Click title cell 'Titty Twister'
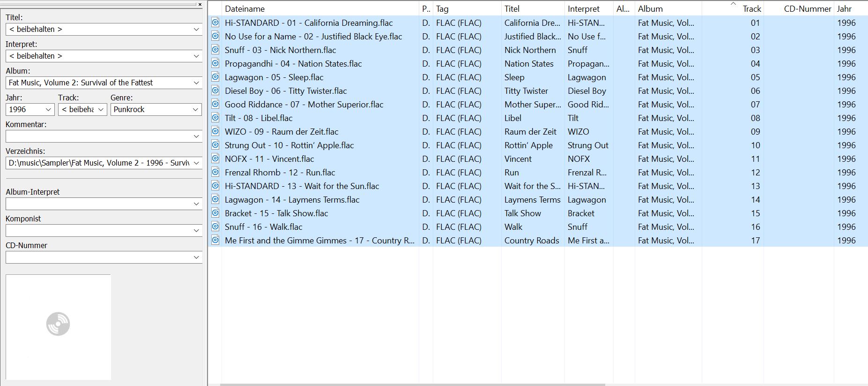Image resolution: width=868 pixels, height=386 pixels. pos(526,91)
